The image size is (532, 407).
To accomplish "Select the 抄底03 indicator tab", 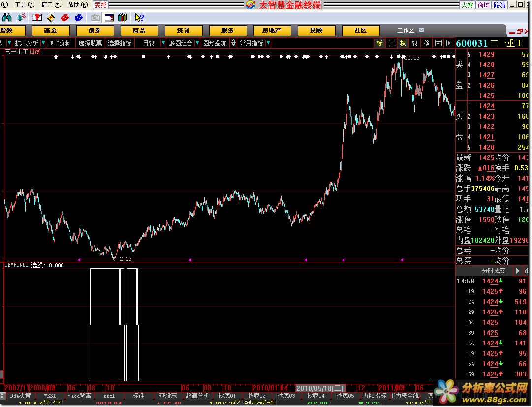I will 286,396.
